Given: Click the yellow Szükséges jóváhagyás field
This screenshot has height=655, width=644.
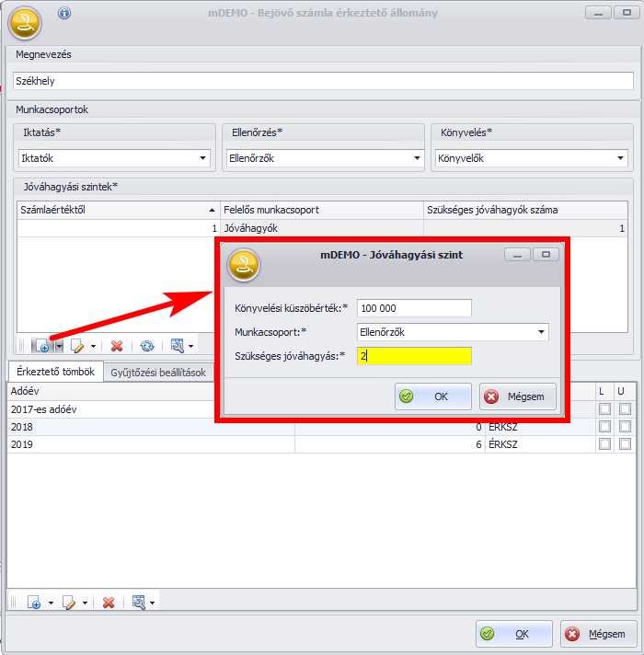Looking at the screenshot, I should [414, 356].
